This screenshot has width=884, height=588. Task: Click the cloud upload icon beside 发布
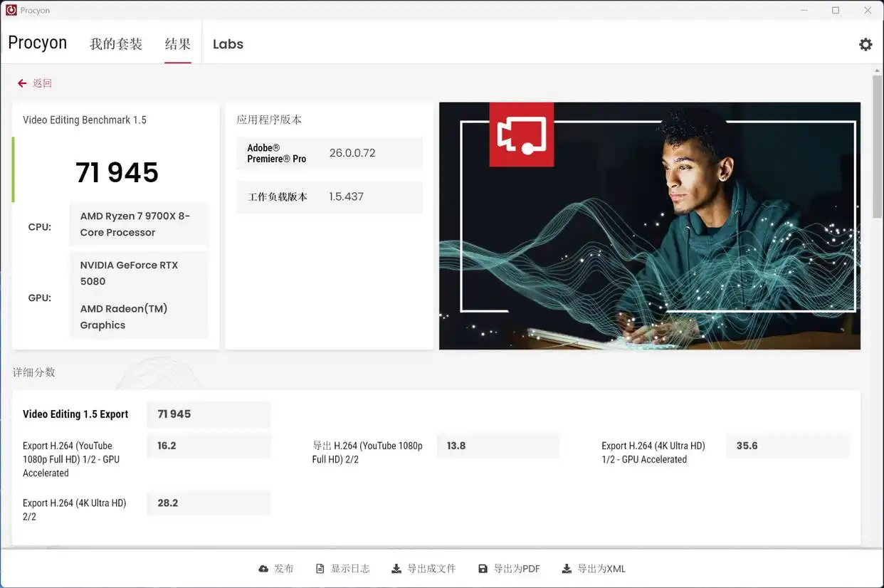click(263, 568)
